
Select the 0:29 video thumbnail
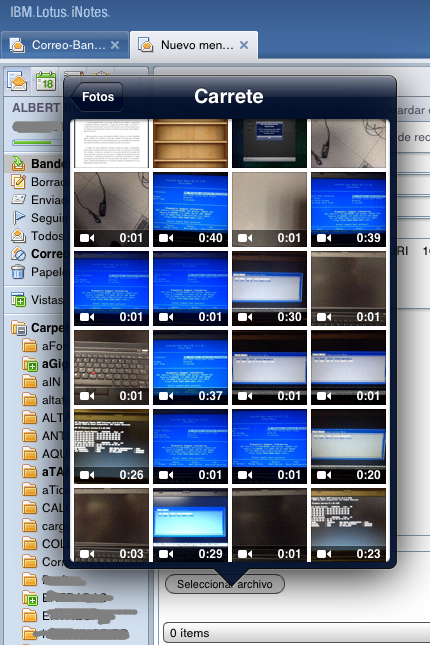pyautogui.click(x=190, y=525)
